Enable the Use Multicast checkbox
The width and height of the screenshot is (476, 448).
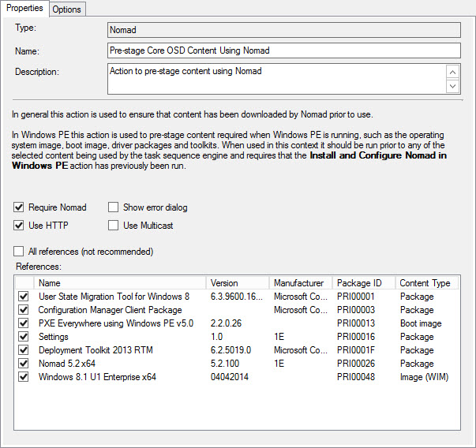pyautogui.click(x=114, y=226)
